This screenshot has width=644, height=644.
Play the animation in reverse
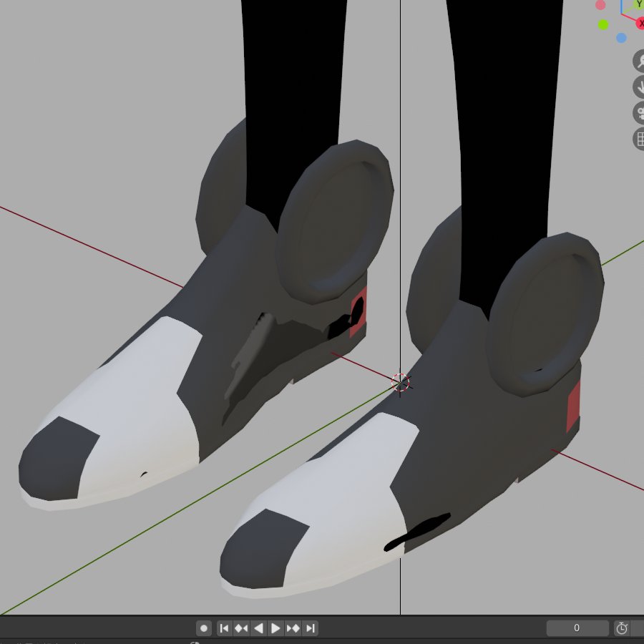(x=258, y=628)
